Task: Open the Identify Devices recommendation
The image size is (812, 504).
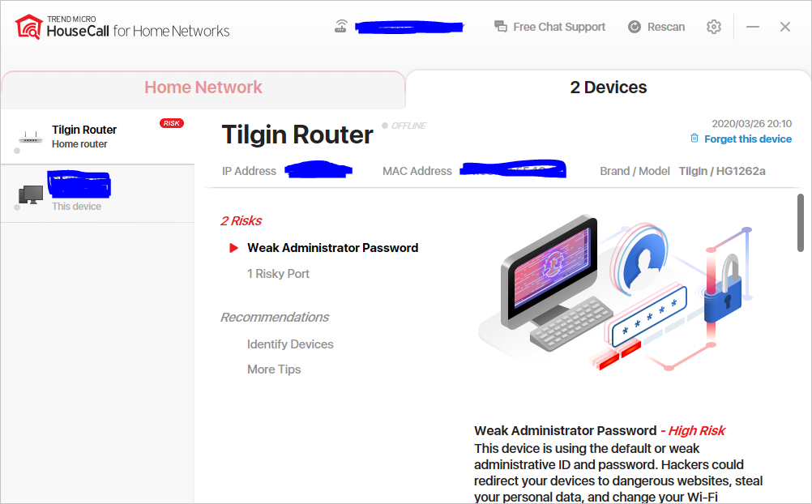Action: (290, 344)
